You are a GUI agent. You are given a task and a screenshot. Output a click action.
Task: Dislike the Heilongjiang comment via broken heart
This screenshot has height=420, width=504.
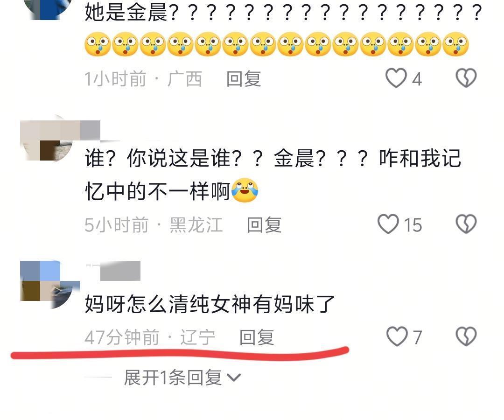coord(466,224)
